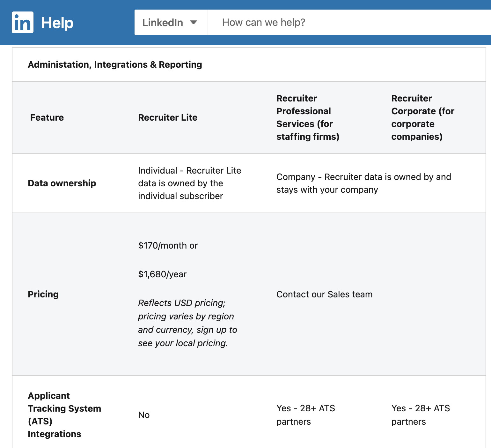Select the Administation, Integrations & Reporting heading
The width and height of the screenshot is (491, 448).
click(114, 64)
